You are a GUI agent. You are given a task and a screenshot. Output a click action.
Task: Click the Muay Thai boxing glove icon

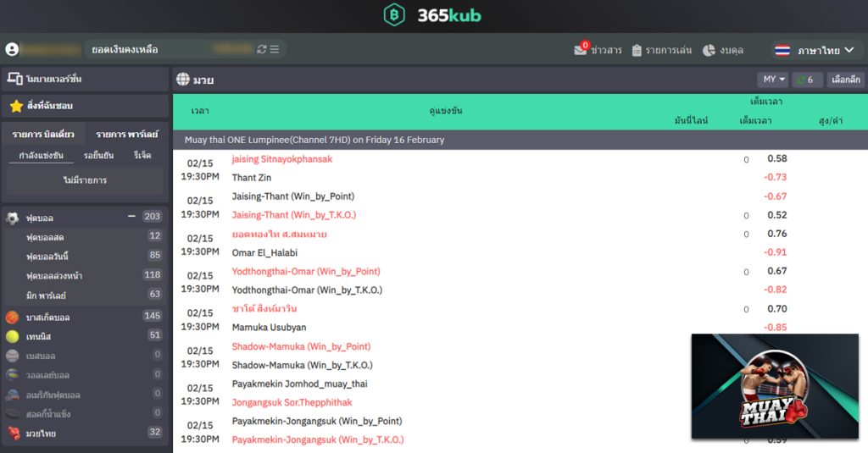click(13, 433)
